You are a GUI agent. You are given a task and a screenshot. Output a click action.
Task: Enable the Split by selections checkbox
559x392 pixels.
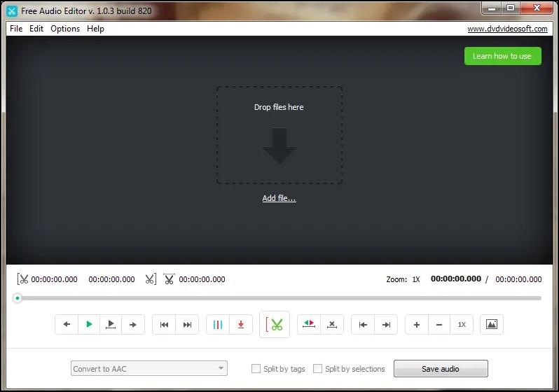point(317,368)
